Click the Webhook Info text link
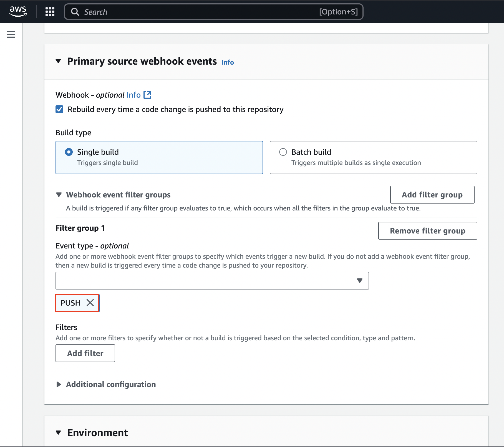This screenshot has height=447, width=504. point(133,95)
